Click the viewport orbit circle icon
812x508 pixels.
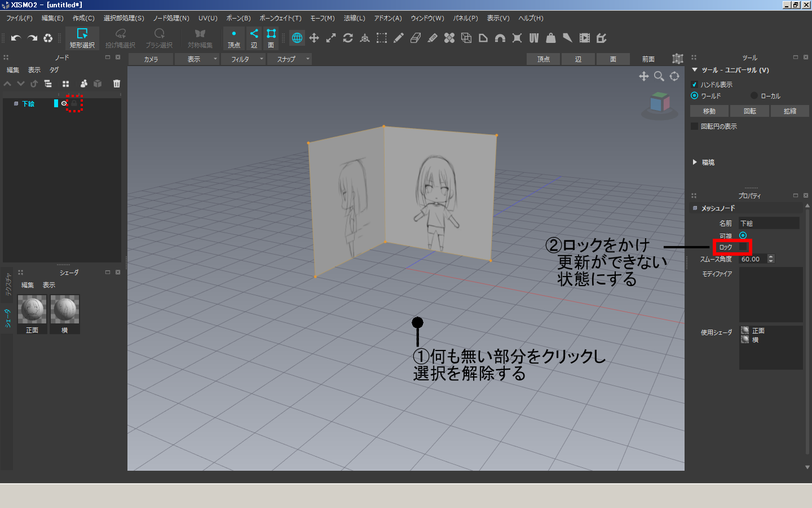click(x=674, y=76)
